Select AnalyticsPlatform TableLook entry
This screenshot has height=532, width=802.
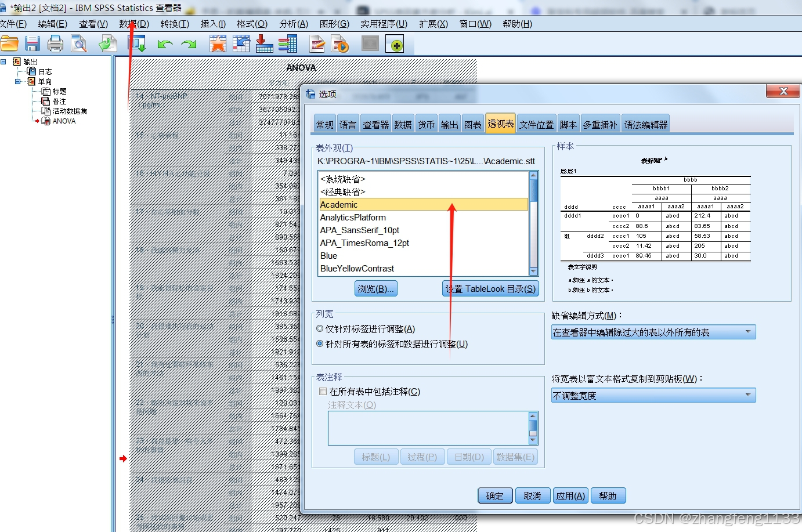point(424,217)
